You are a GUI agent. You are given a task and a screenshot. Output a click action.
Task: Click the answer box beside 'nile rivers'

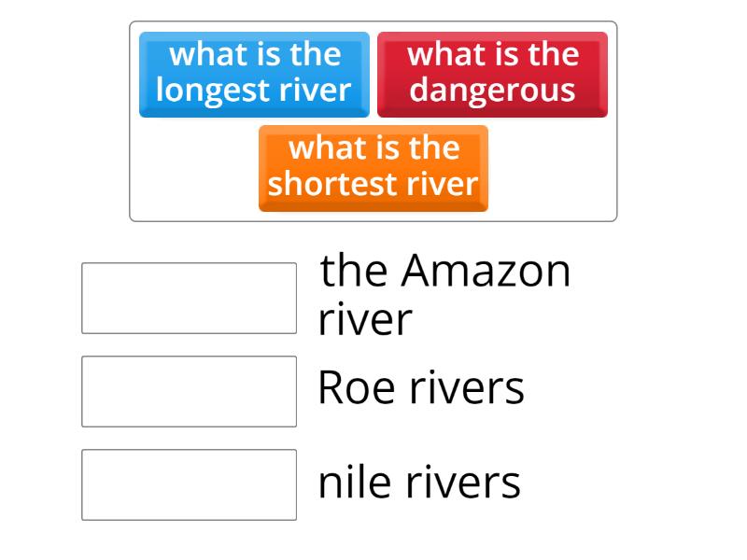pos(189,483)
